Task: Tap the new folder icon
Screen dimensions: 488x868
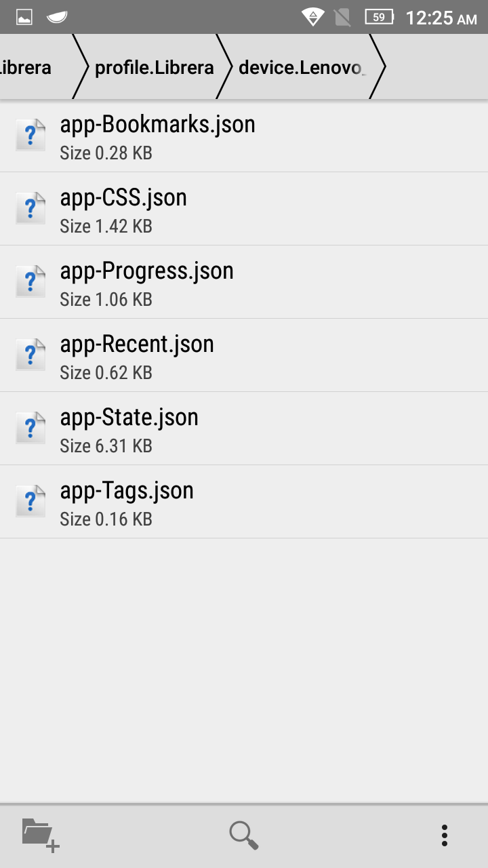Action: (41, 834)
